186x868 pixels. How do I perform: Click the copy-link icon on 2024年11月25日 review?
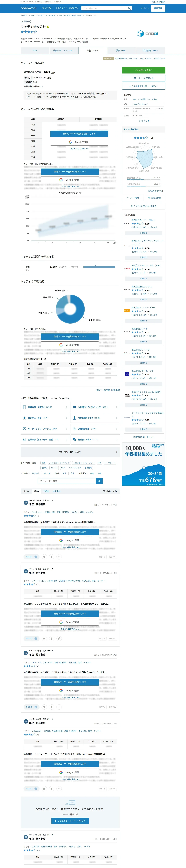coord(59,557)
